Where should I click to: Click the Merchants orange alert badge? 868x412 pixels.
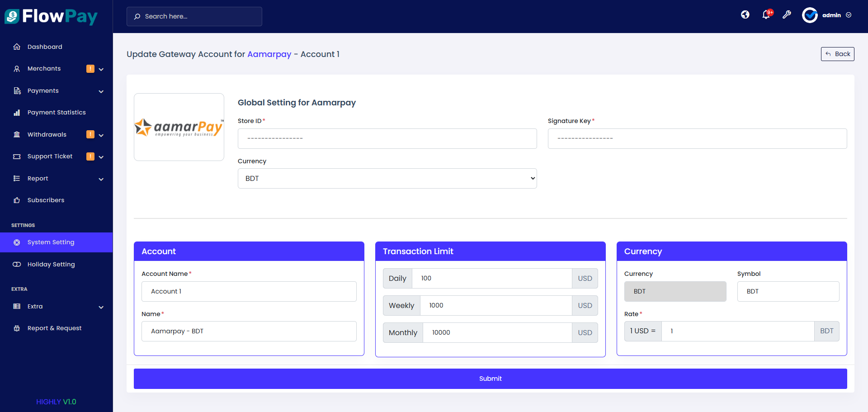tap(90, 69)
